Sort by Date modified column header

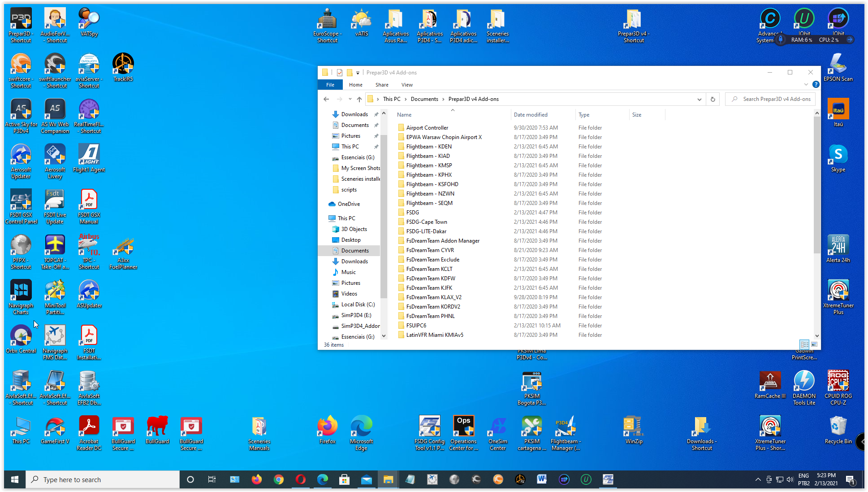531,115
